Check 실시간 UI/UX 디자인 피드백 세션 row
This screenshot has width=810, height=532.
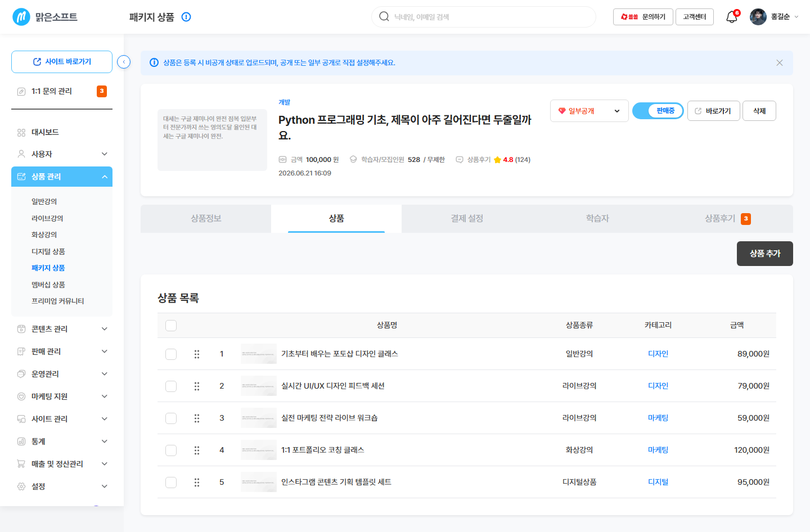pos(171,386)
